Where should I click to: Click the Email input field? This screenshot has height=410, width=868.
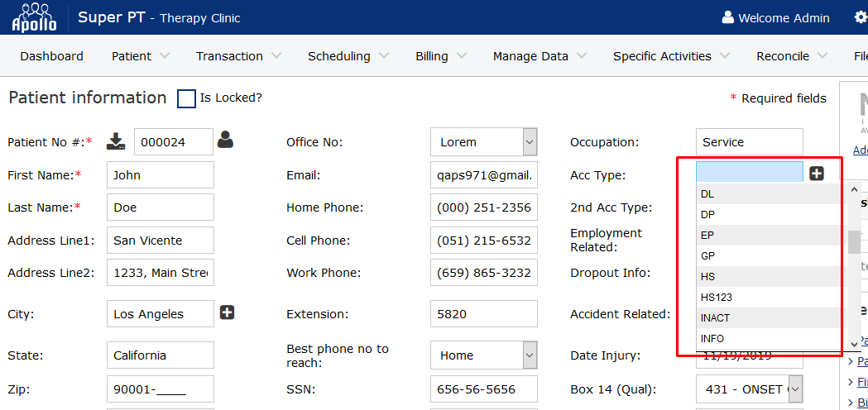pyautogui.click(x=484, y=175)
